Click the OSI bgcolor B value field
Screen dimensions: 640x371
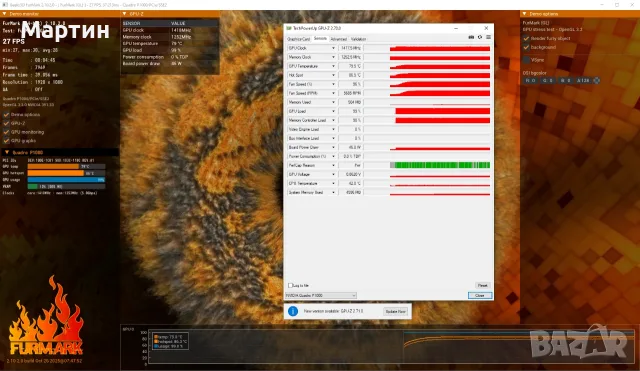pyautogui.click(x=565, y=80)
